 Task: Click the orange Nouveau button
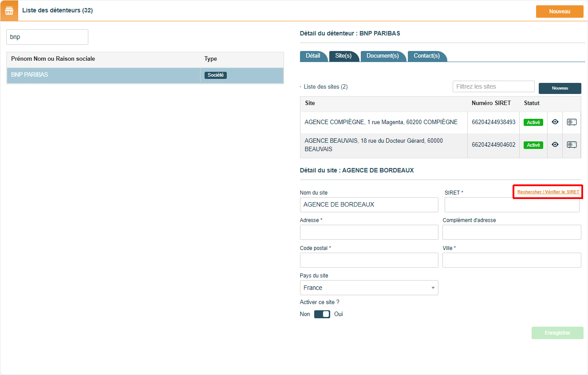click(560, 12)
